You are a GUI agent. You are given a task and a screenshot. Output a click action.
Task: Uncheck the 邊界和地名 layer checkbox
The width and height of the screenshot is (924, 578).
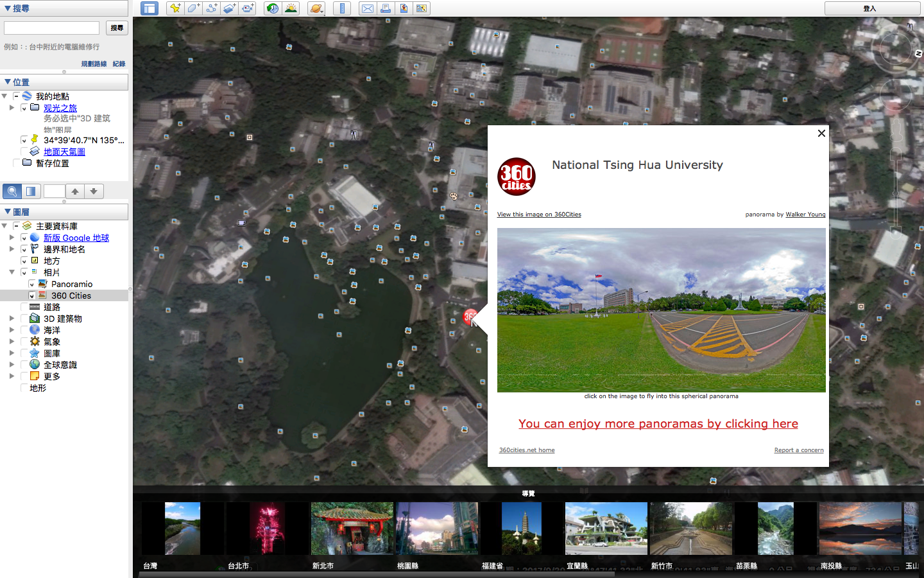(x=24, y=249)
